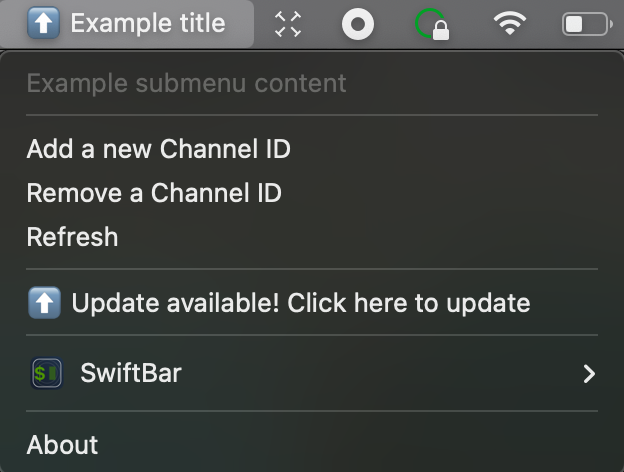Collapse the Example title menu bar dropdown
624x472 pixels.
point(127,23)
